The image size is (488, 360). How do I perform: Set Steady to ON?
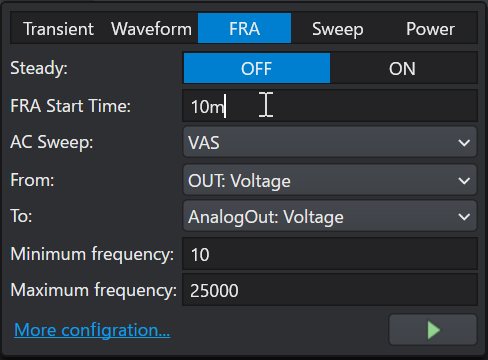(x=403, y=68)
